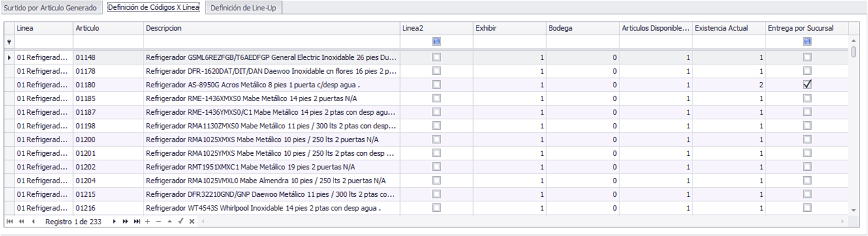Uncheck Entrega por Sucursal for article 01180

click(807, 85)
